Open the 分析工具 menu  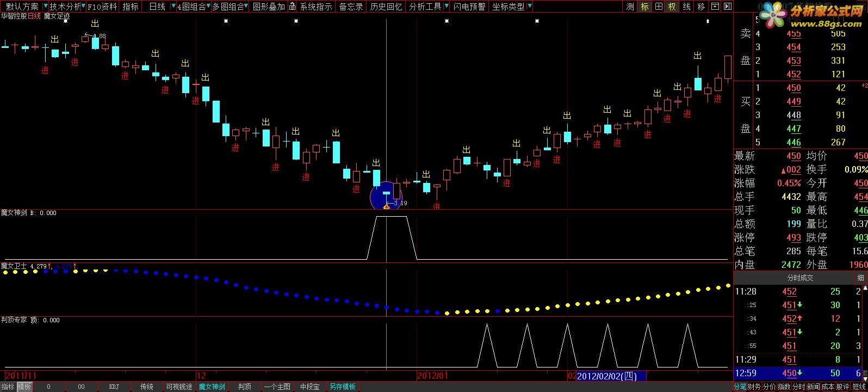click(425, 7)
